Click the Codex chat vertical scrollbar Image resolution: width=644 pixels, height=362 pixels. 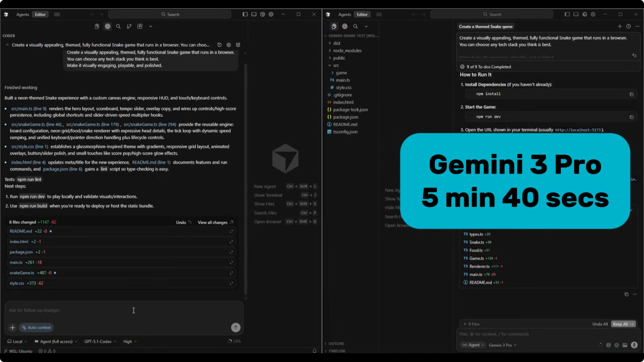coord(246,175)
